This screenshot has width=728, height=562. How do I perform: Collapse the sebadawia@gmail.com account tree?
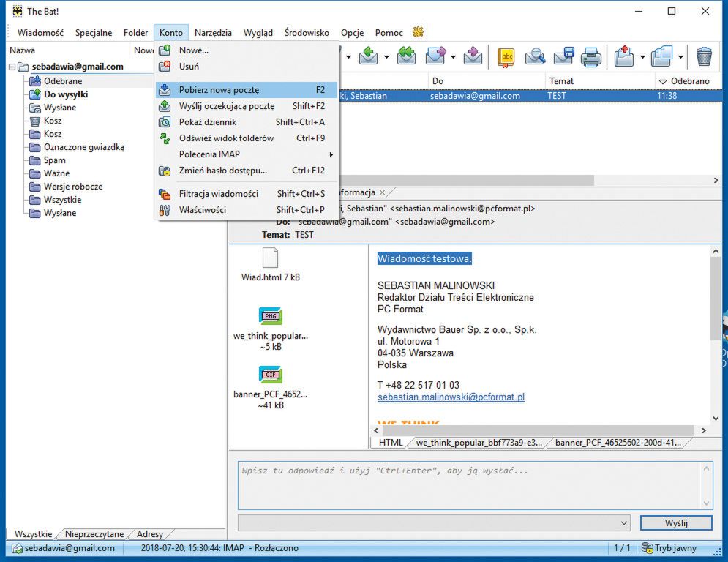pyautogui.click(x=13, y=67)
